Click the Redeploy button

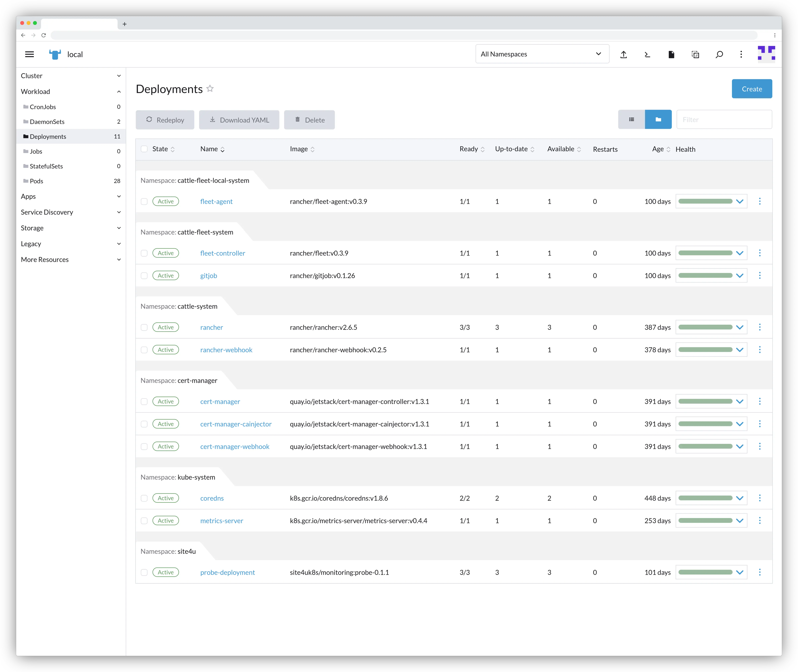(x=165, y=120)
